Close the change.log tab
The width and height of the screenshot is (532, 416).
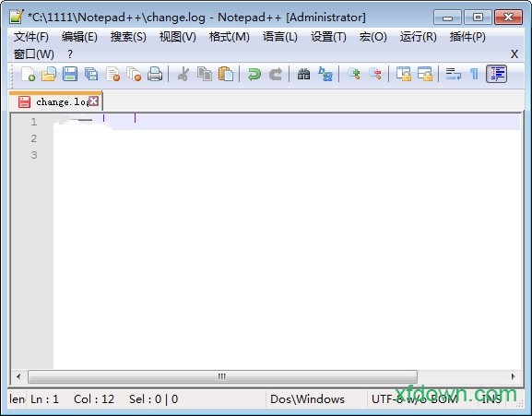click(94, 101)
